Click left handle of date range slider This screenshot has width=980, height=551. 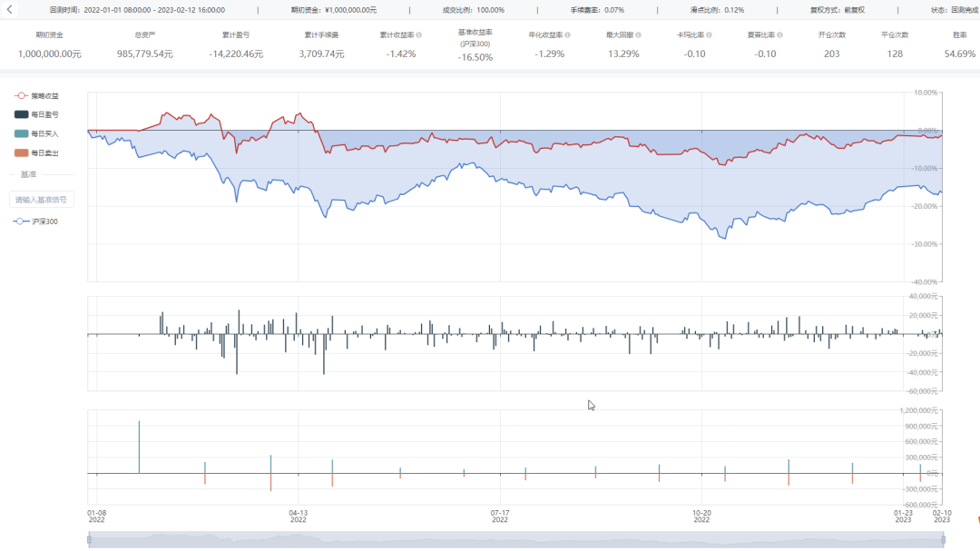pyautogui.click(x=89, y=539)
